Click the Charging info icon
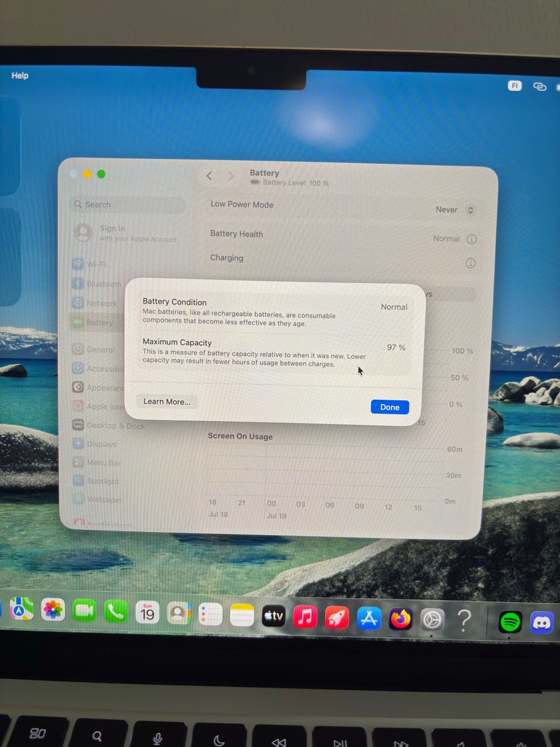 click(470, 263)
